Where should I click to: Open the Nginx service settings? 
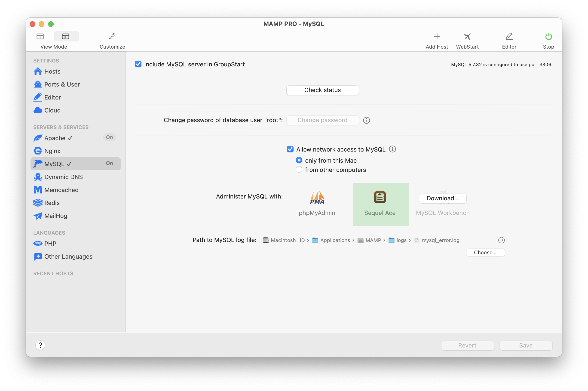pos(52,151)
